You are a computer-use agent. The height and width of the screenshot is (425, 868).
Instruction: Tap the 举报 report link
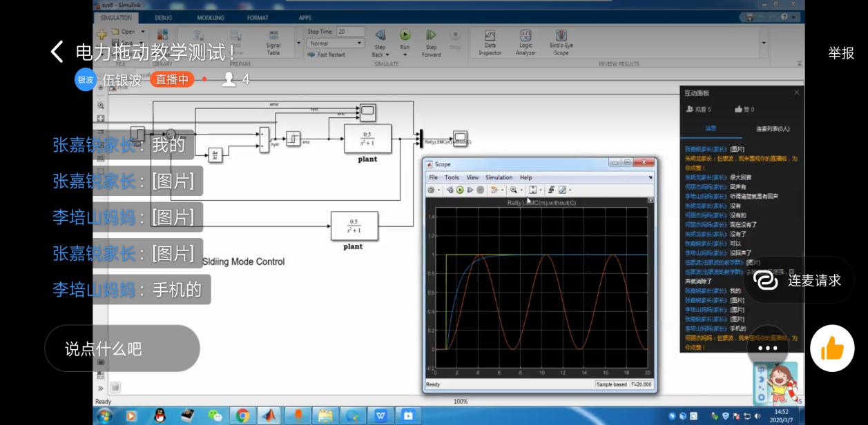pos(840,53)
